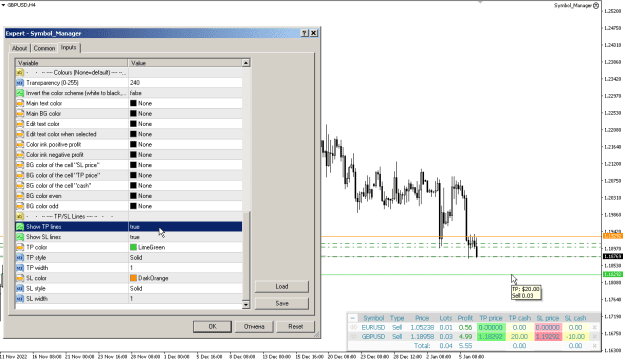625x362 pixels.
Task: Open the Main text color None value
Action: click(185, 103)
